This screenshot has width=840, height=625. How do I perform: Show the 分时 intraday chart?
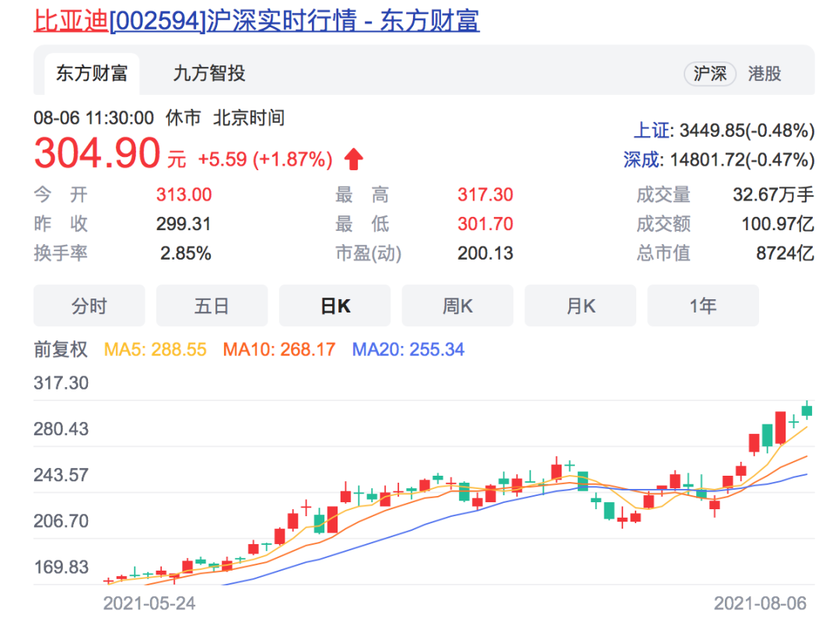(x=89, y=306)
